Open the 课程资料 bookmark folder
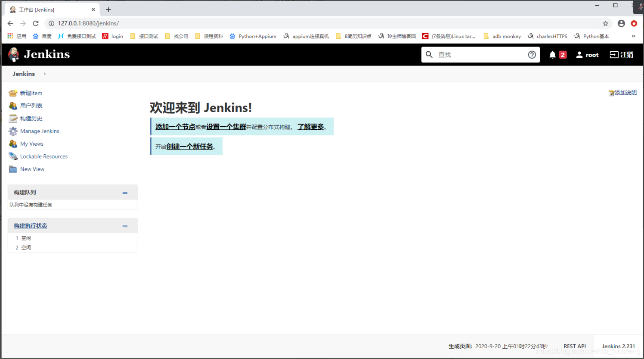Image resolution: width=644 pixels, height=359 pixels. (209, 36)
